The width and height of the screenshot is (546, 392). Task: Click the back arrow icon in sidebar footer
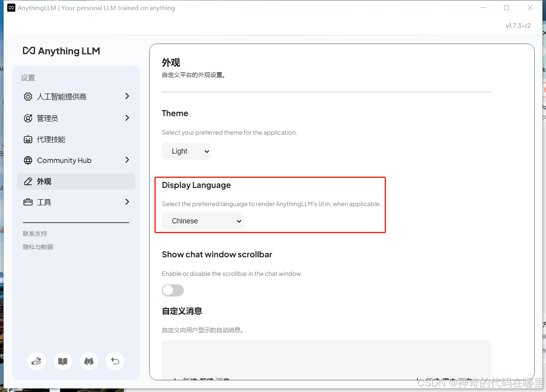point(115,361)
